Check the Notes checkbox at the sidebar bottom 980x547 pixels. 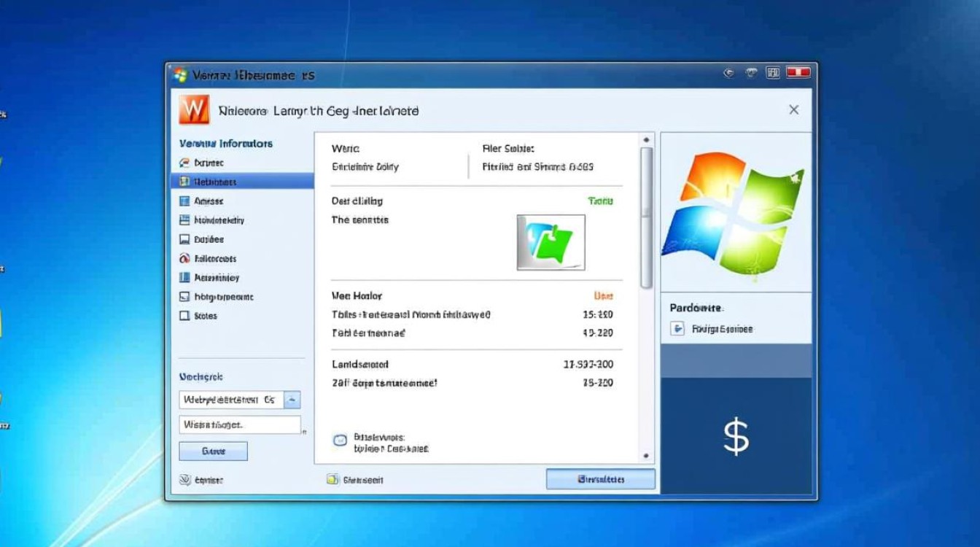(186, 316)
